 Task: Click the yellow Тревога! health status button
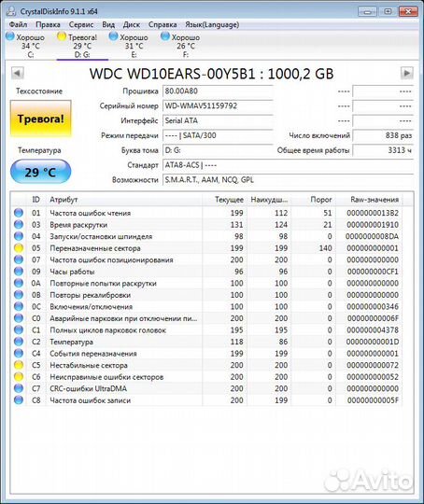click(x=41, y=119)
